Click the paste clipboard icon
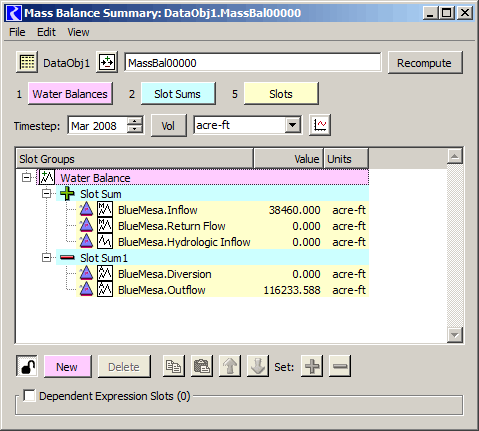 pos(202,366)
